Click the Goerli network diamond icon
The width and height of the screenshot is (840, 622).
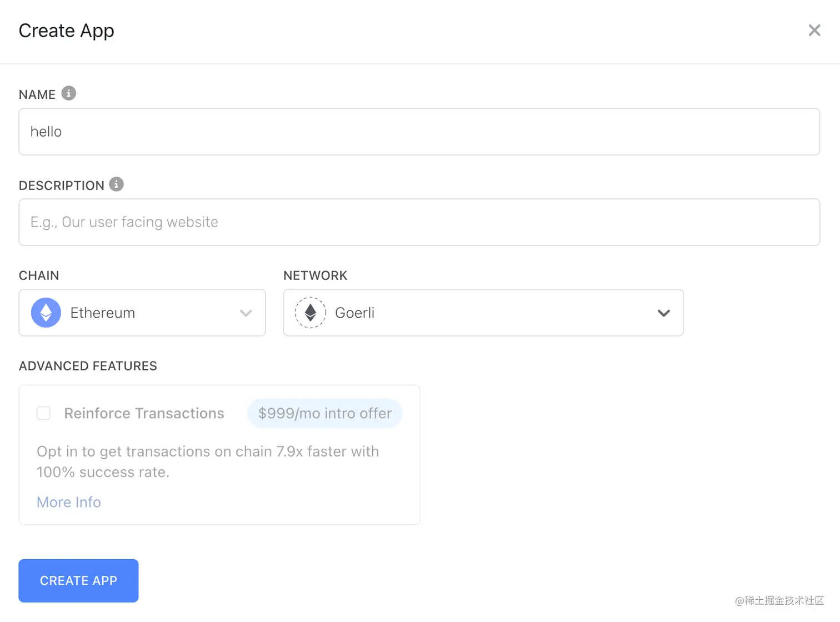(x=310, y=313)
